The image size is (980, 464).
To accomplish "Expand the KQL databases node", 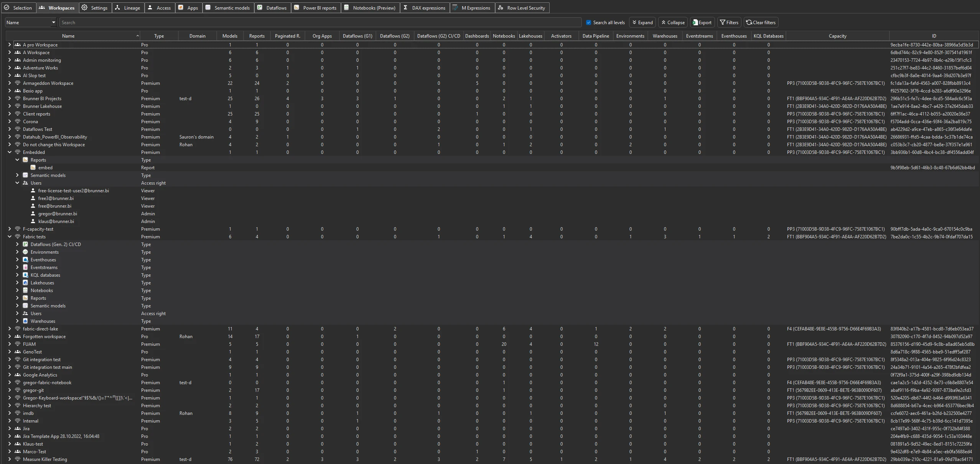I will [x=17, y=275].
